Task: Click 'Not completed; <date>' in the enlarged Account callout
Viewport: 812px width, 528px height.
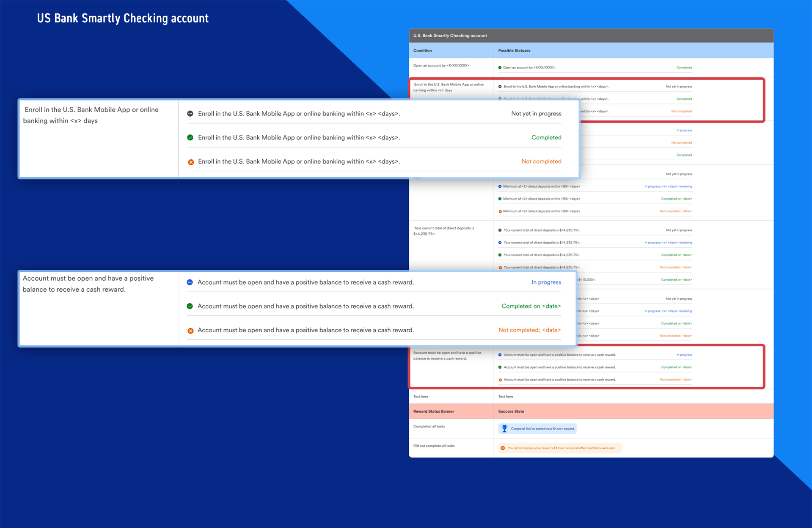Action: click(529, 330)
